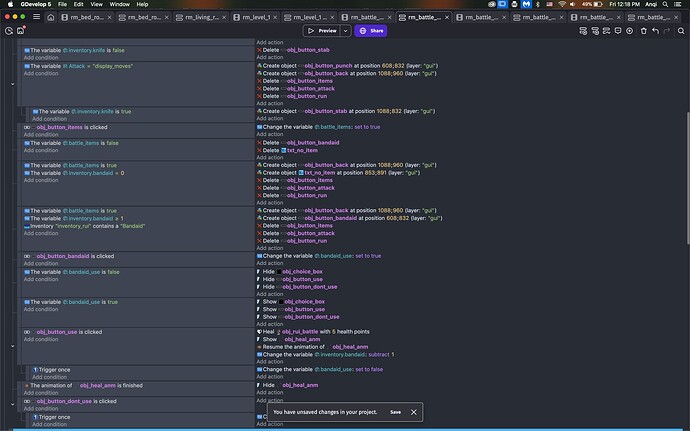This screenshot has width=690, height=431.
Task: Click the Bluetooth menu bar icon
Action: [x=538, y=4]
